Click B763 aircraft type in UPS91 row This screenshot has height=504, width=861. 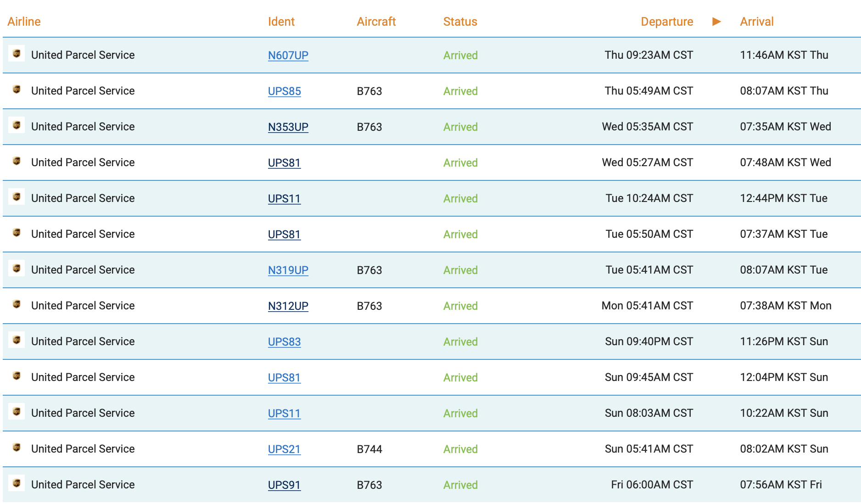coord(369,485)
